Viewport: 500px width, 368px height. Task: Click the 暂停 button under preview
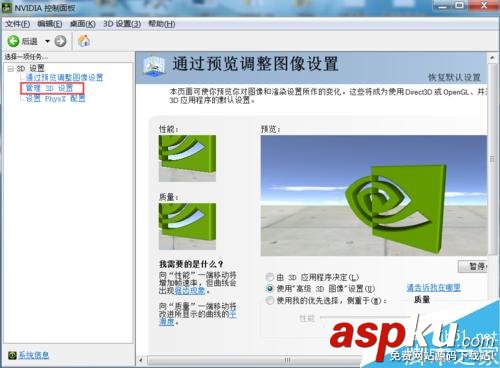click(x=473, y=266)
